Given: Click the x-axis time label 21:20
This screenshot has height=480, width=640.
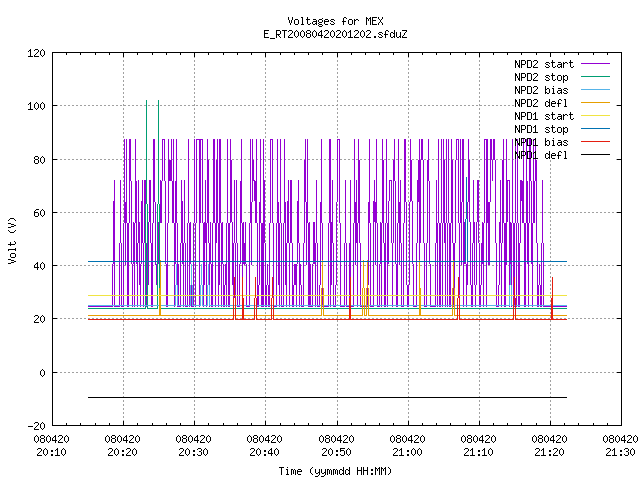Looking at the screenshot, I should click(x=549, y=452).
